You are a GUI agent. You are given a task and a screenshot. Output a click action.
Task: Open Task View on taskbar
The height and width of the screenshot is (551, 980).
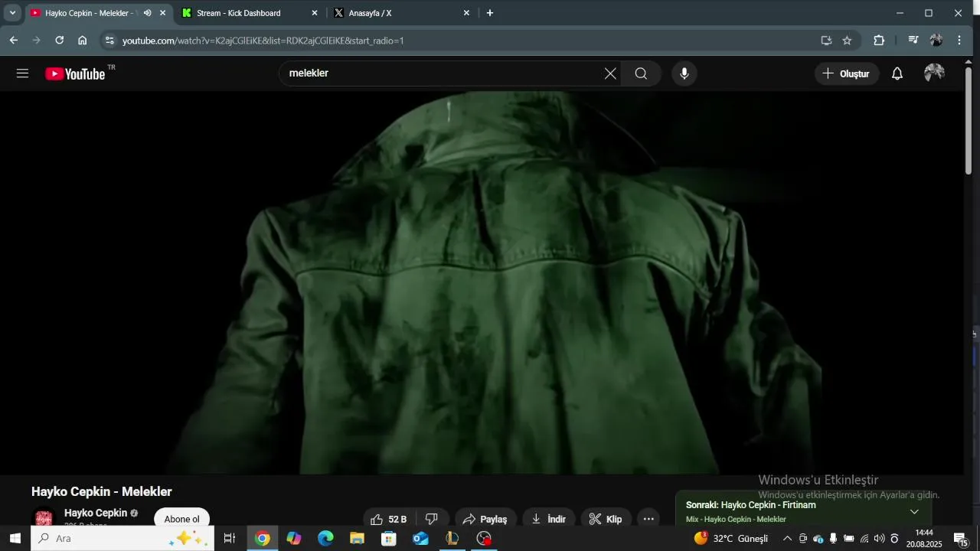(229, 539)
